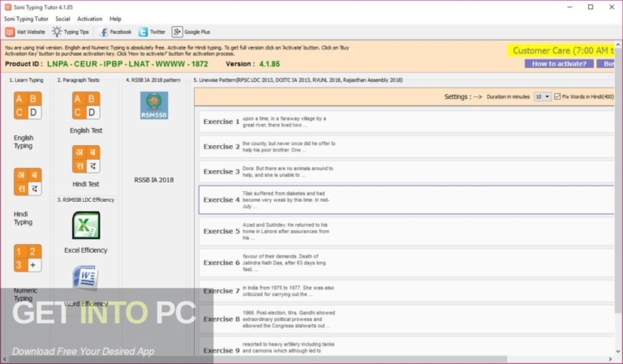Select Exercise 2 about poor brother

406,147
